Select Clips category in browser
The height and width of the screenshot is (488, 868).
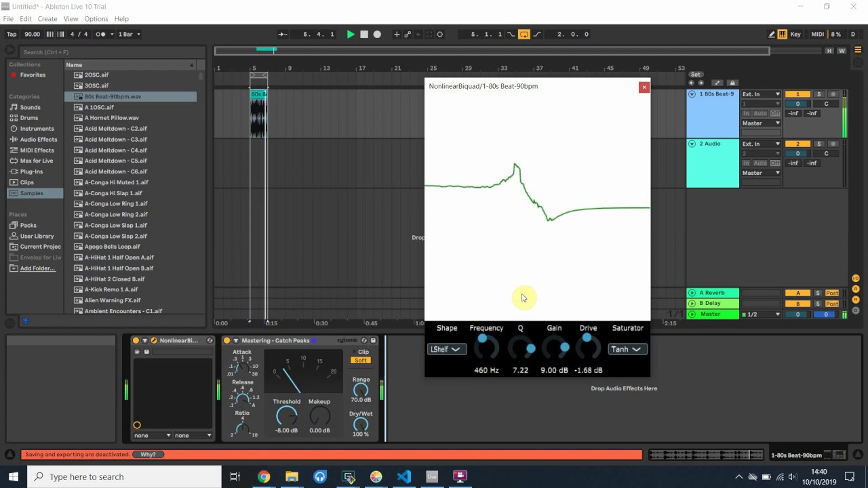(x=26, y=182)
